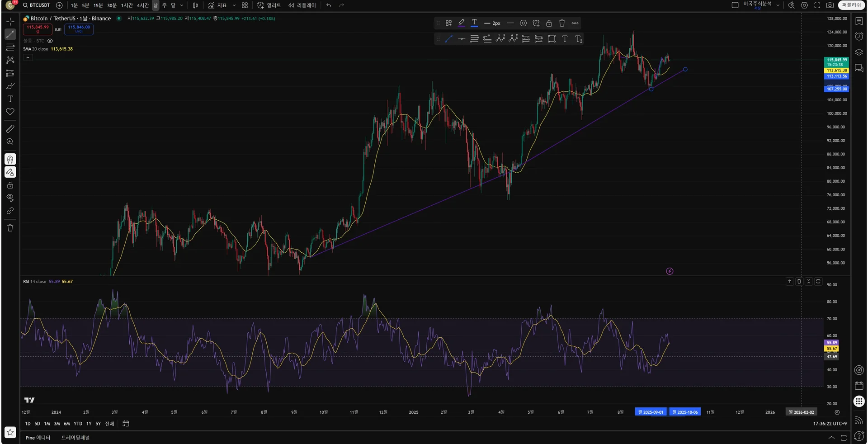
Task: Open the line style dropdown in floating toolbar
Action: pyautogui.click(x=510, y=23)
